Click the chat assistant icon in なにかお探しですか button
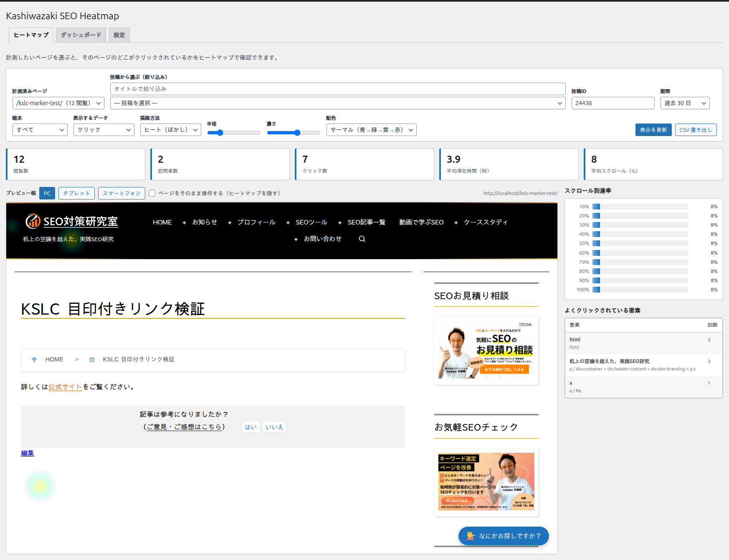This screenshot has height=560, width=729. click(x=471, y=536)
